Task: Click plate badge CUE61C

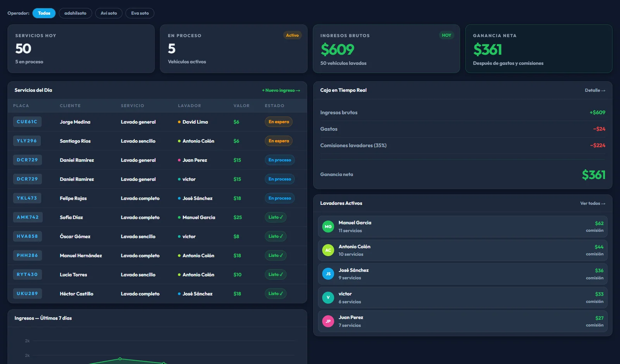Action: pos(27,122)
